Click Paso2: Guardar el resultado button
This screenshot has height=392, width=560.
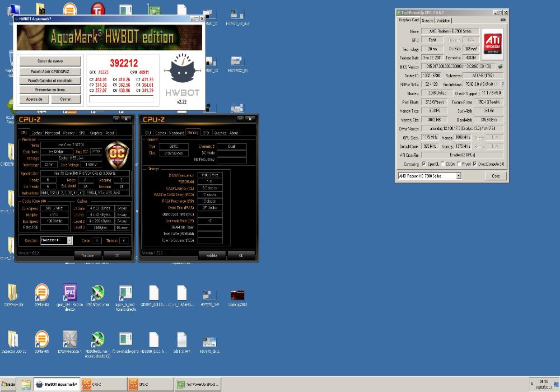(50, 81)
